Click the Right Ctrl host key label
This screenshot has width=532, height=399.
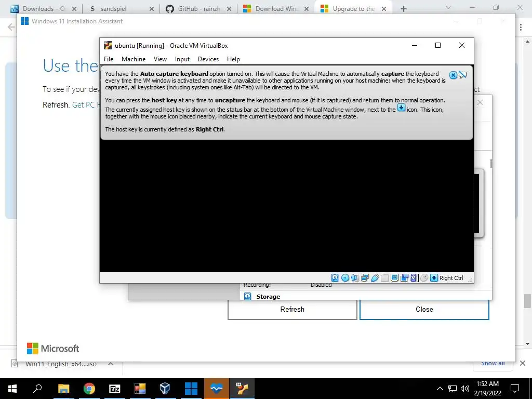click(451, 278)
